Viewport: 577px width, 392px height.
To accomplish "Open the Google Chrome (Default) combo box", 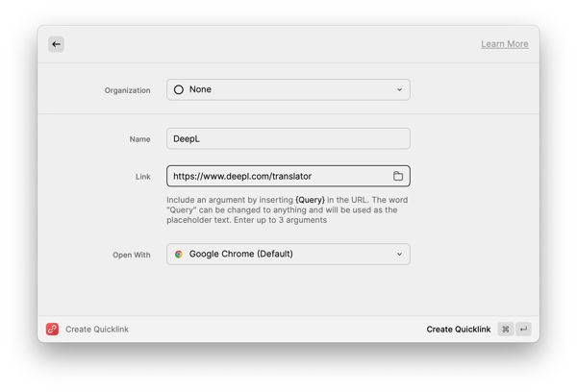I will point(288,254).
